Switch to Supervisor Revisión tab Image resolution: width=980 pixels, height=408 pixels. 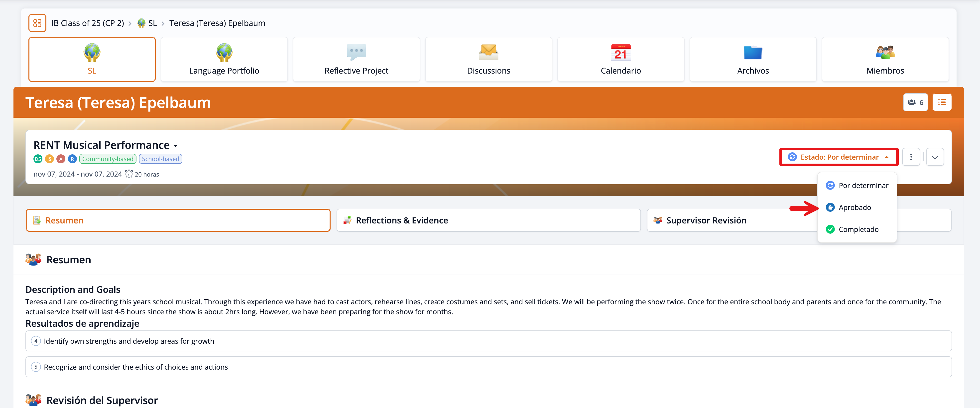pos(706,220)
